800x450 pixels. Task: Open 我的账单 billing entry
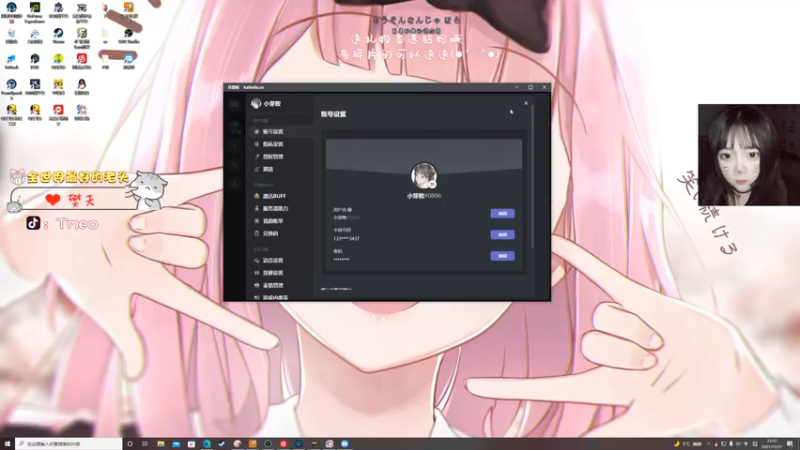click(x=281, y=221)
